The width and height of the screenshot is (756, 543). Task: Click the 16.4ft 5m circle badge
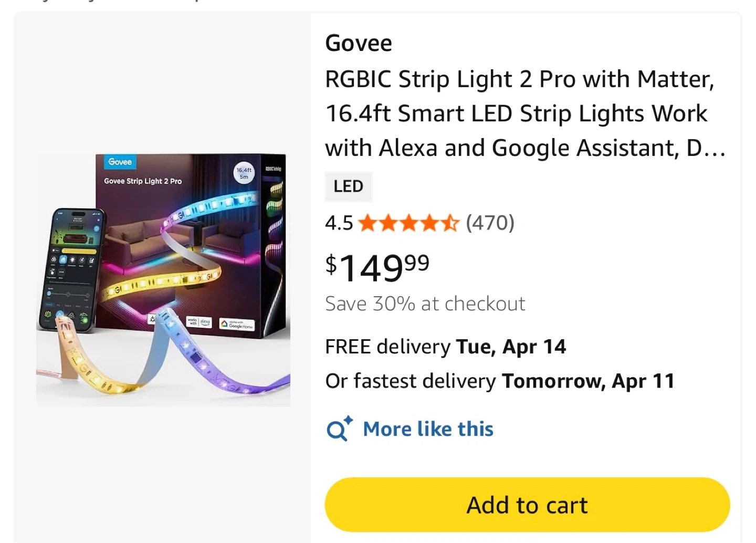tap(244, 173)
